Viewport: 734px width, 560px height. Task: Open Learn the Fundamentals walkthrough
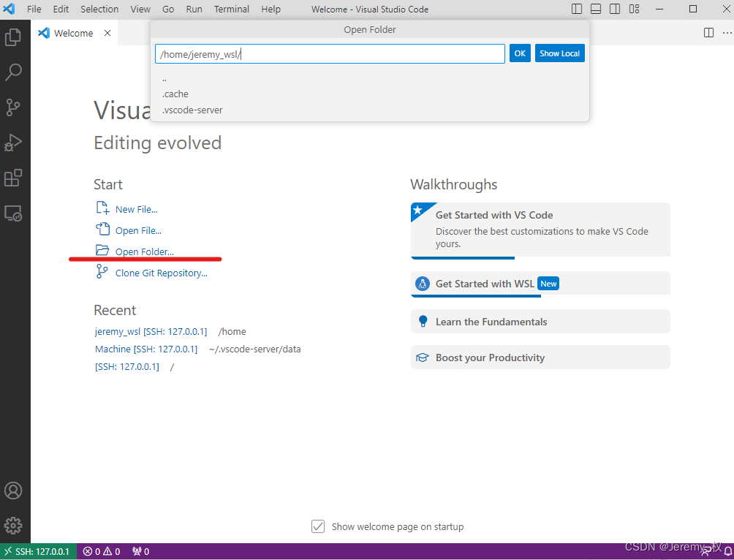540,322
